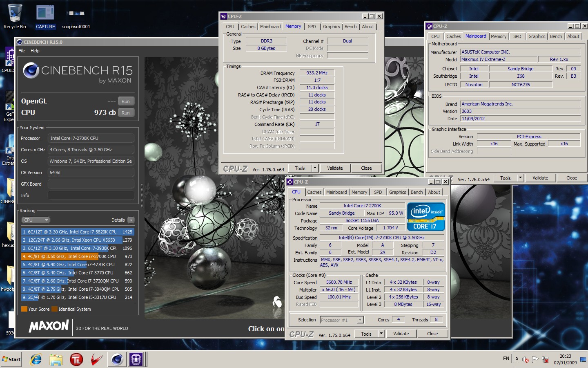The width and height of the screenshot is (588, 368).
Task: Click the taskbar clock 20:23
Action: tap(565, 359)
